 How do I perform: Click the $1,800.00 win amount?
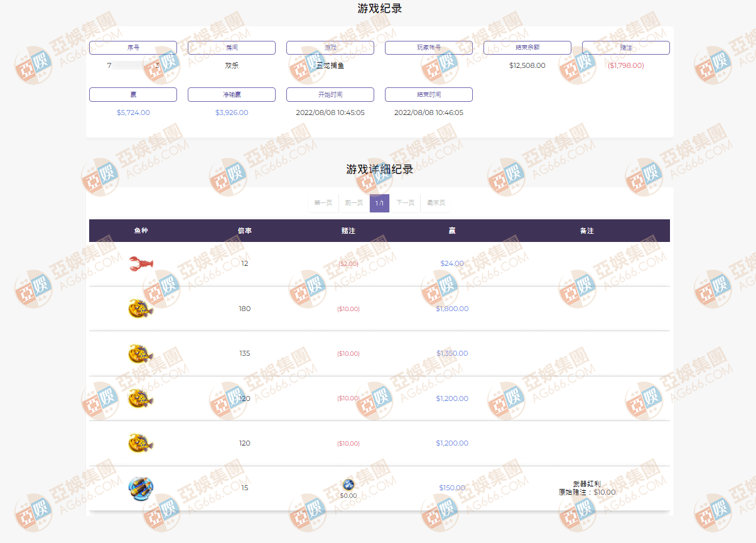click(452, 309)
